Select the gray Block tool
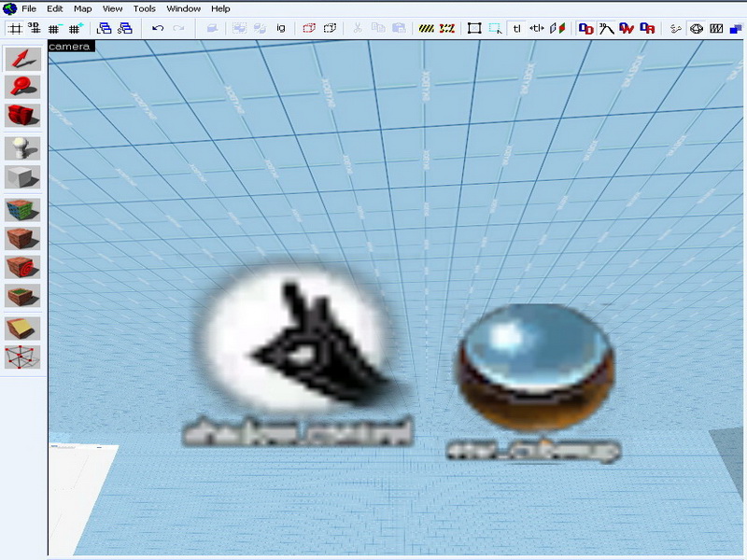The width and height of the screenshot is (747, 560). click(22, 176)
